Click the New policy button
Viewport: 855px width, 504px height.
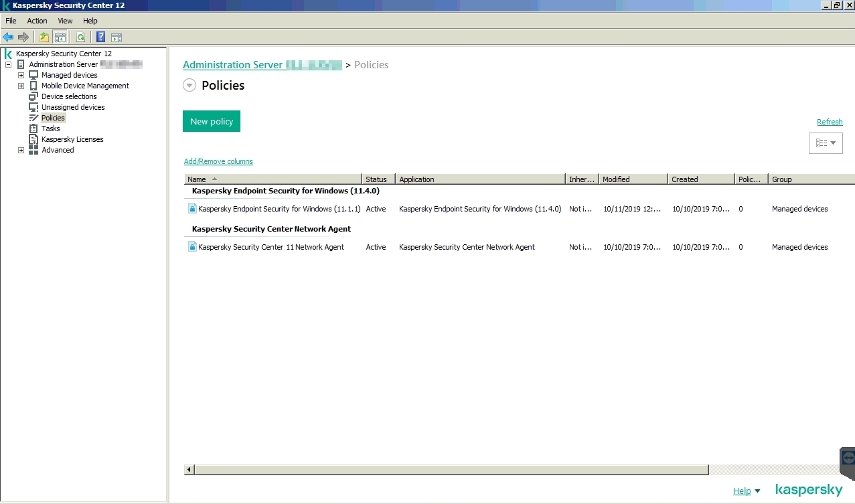(212, 121)
